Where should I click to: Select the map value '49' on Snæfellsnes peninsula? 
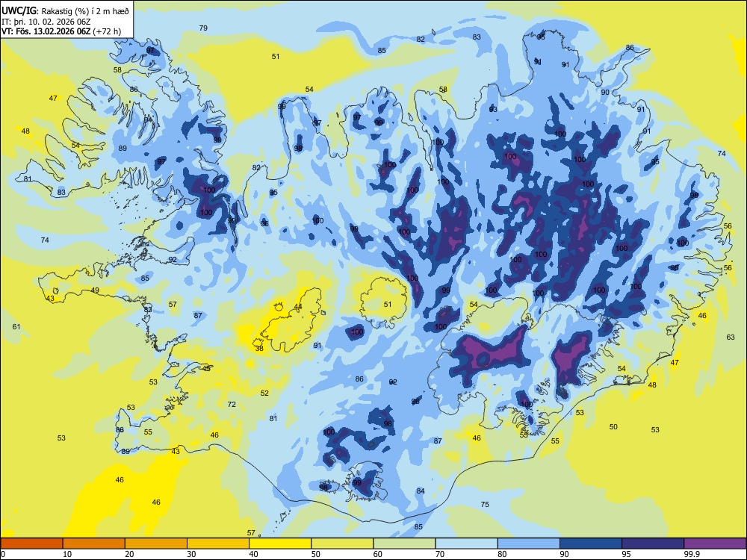[x=96, y=290]
